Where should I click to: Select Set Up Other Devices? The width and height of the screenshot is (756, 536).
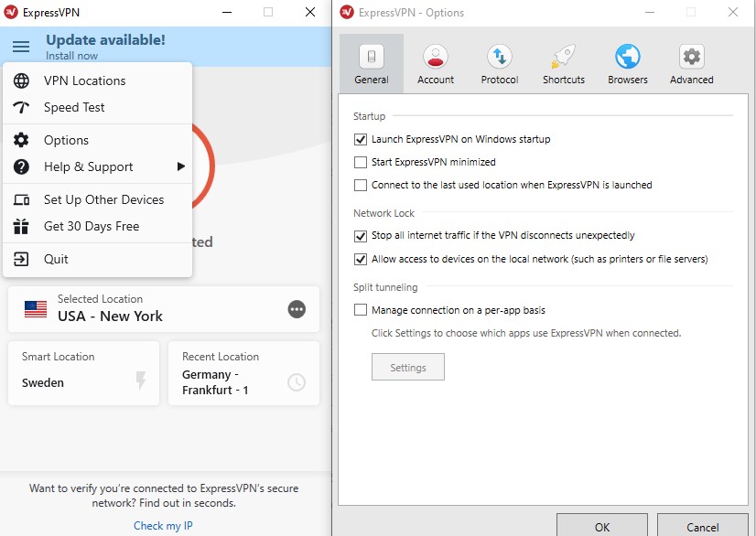tap(97, 199)
